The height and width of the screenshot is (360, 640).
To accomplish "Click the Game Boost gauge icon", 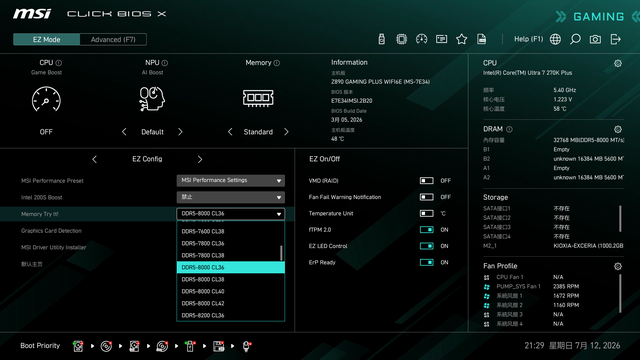I will click(x=46, y=99).
